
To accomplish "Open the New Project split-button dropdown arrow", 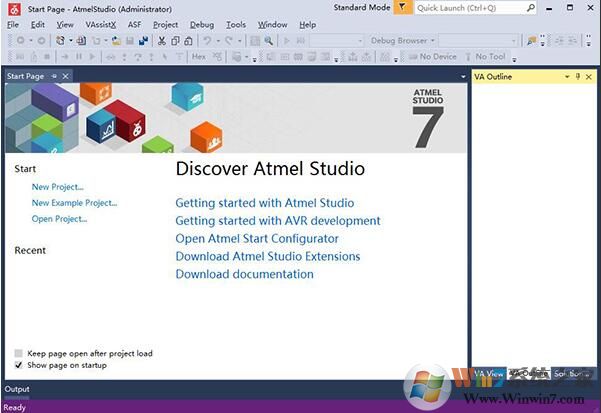I will click(71, 40).
